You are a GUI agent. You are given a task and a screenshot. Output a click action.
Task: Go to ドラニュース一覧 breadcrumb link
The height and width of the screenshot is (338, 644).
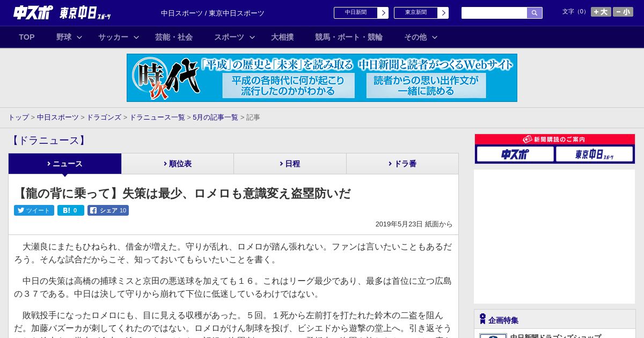click(157, 117)
